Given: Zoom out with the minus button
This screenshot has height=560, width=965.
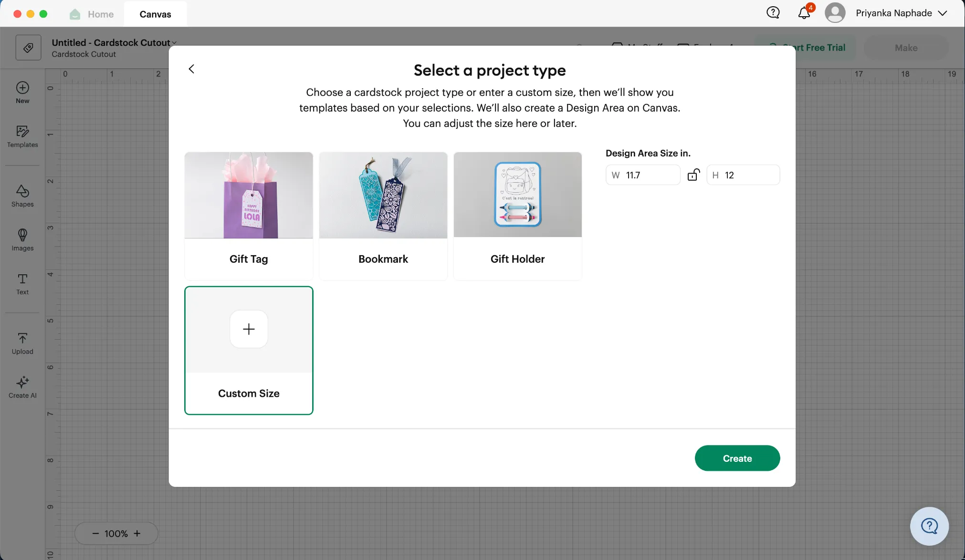Looking at the screenshot, I should coord(95,533).
